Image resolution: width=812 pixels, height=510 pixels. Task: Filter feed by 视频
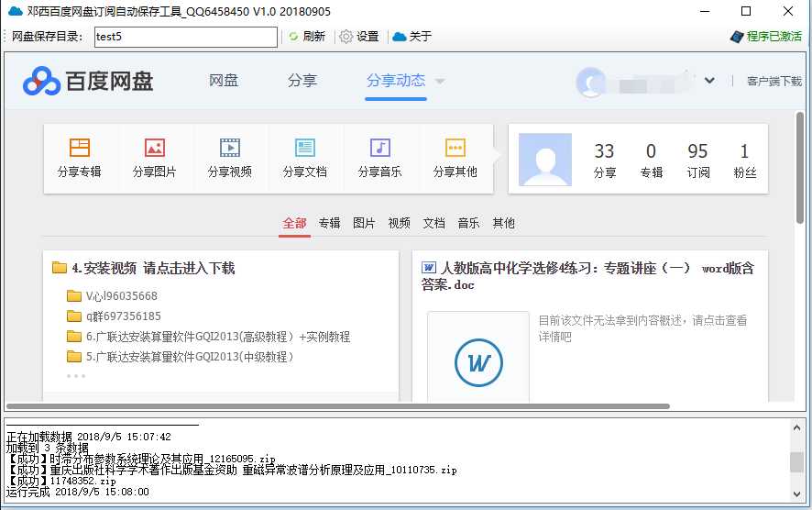[x=400, y=224]
